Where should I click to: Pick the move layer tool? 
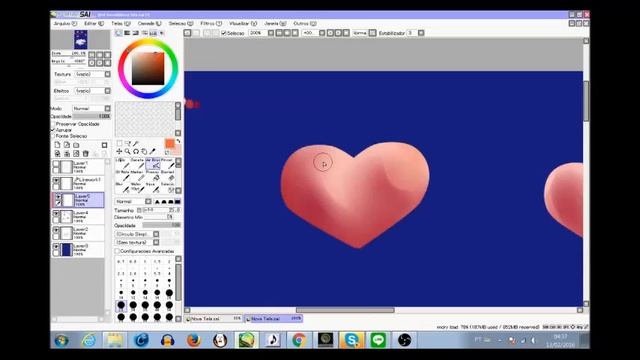120,151
